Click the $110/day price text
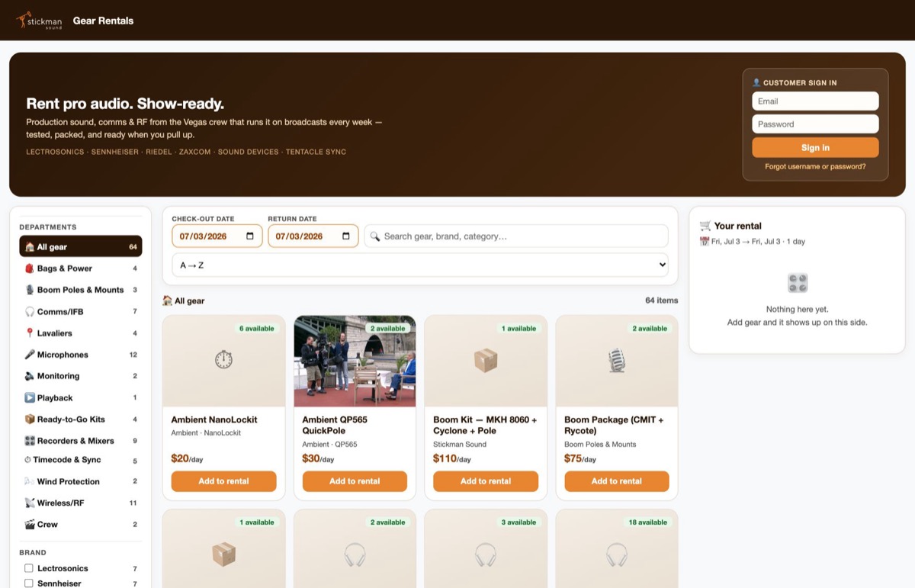The image size is (915, 588). [x=452, y=459]
